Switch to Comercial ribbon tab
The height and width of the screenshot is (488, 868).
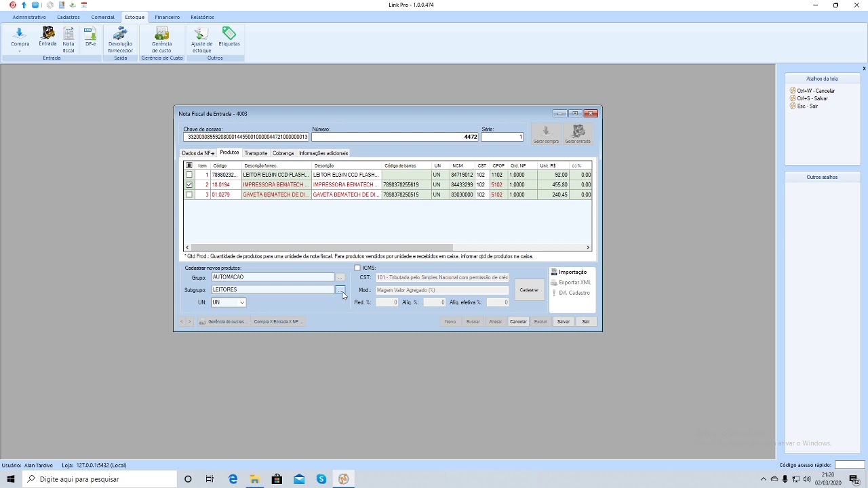point(103,17)
